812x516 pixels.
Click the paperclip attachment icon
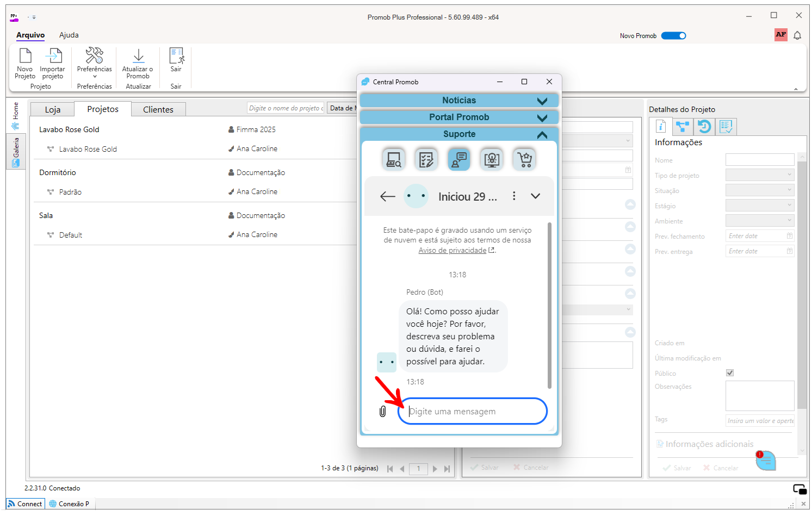pyautogui.click(x=383, y=412)
